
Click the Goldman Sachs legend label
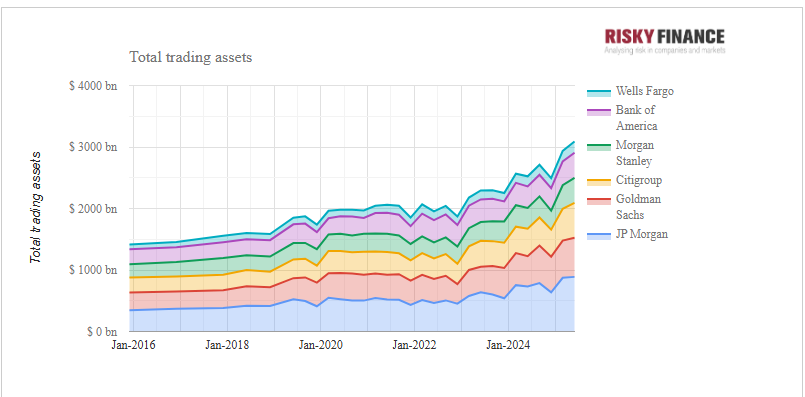coord(638,207)
